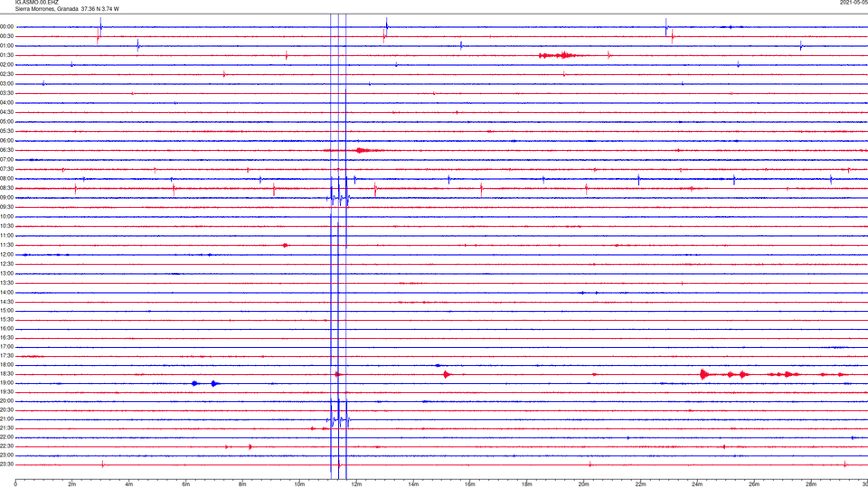Select the 26m minute-axis label
The height and width of the screenshot is (488, 868).
[x=754, y=484]
